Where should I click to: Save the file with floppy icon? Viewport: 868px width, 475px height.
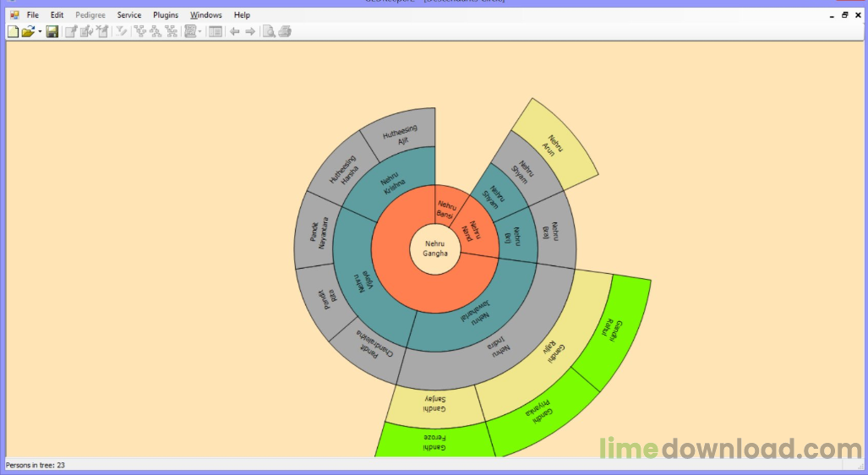coord(52,31)
